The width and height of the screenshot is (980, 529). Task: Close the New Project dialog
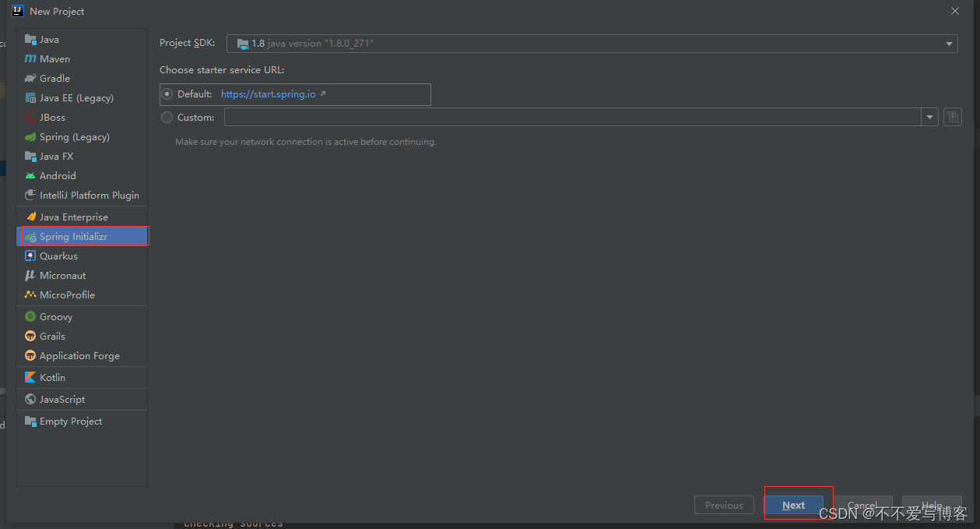point(955,11)
